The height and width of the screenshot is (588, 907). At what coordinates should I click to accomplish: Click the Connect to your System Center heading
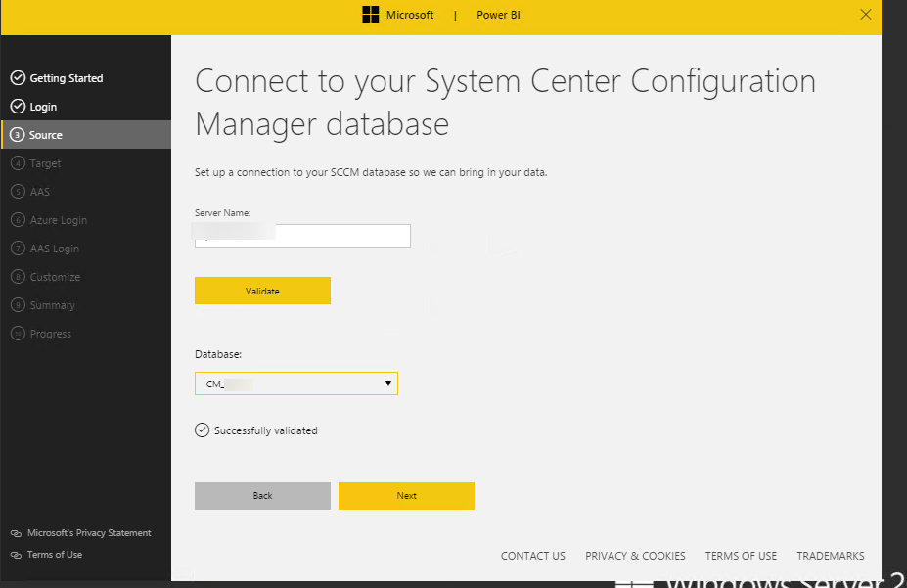505,103
